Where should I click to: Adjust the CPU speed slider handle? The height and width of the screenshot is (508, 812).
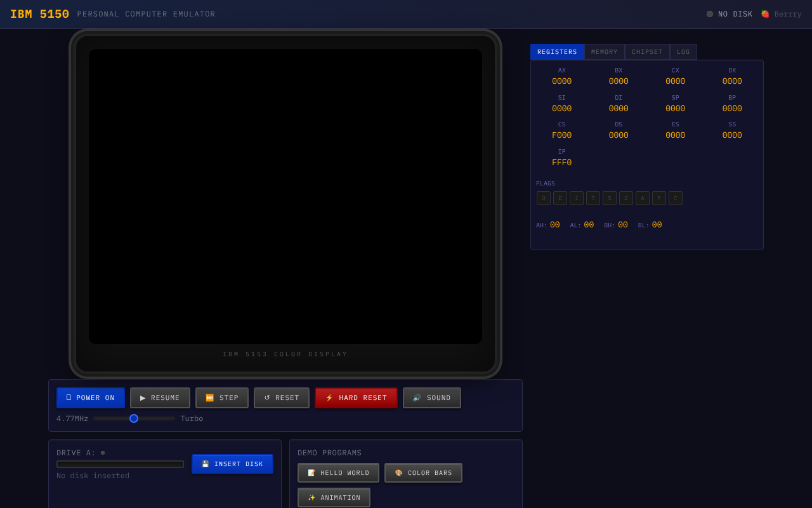tap(134, 418)
